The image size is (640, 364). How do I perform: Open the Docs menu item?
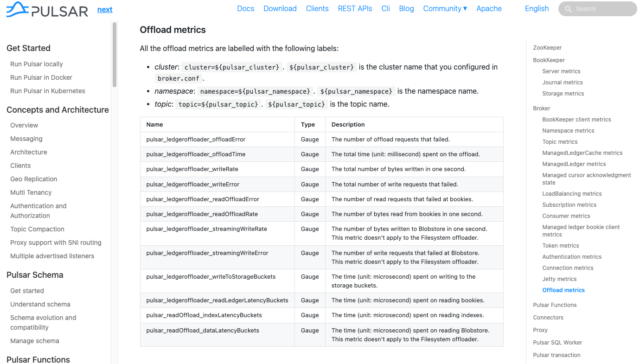click(x=245, y=8)
